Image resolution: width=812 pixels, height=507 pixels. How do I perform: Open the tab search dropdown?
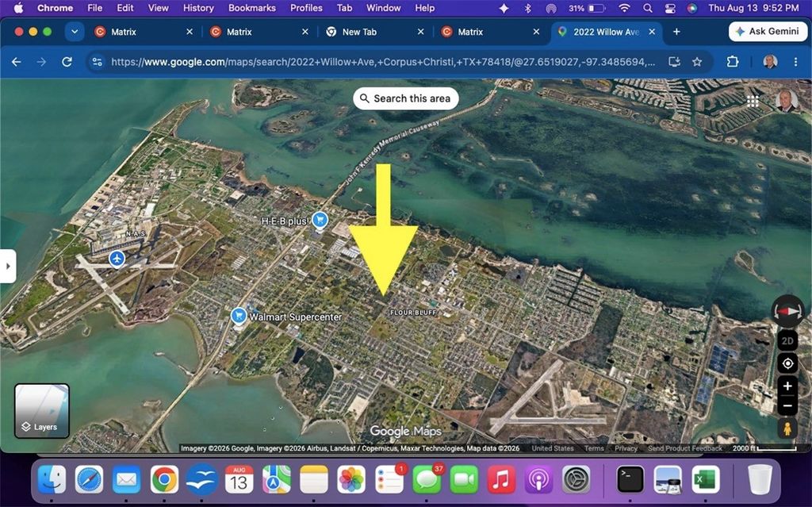tap(75, 32)
